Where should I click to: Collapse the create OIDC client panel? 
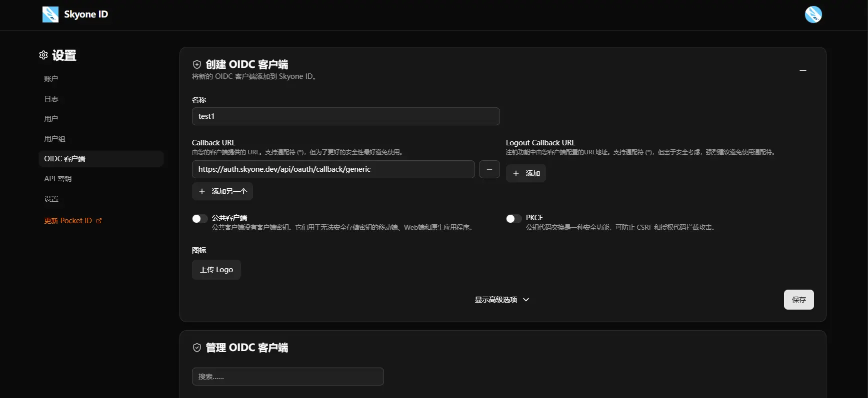(802, 70)
